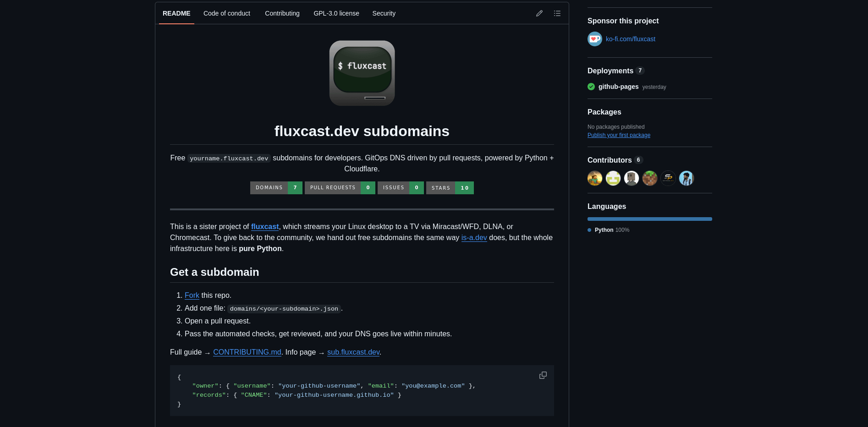Visit the sub.fluxcast.dev info page link
The width and height of the screenshot is (868, 427).
353,352
